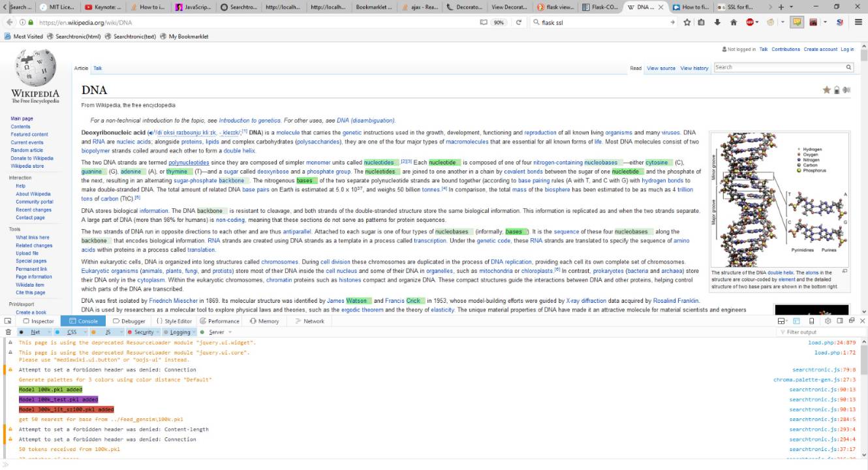Viewport: 868px width, 470px height.
Task: Open the Wikipedia View history tab
Action: 694,68
